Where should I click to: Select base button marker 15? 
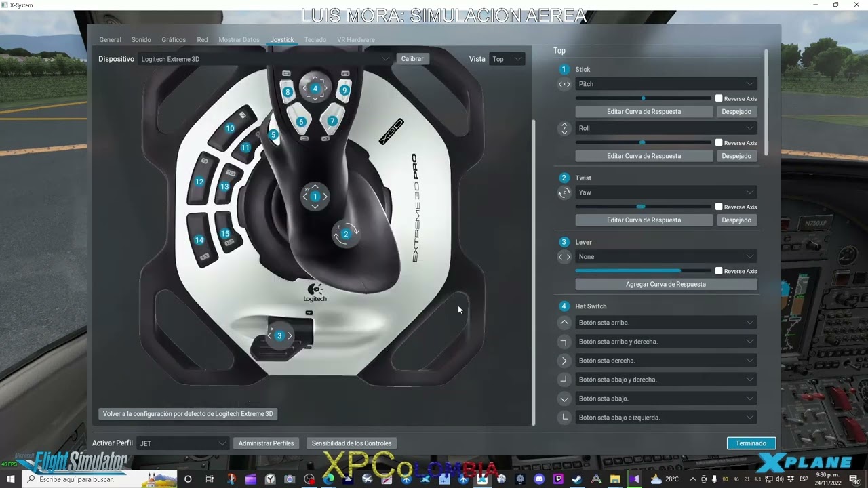[225, 234]
